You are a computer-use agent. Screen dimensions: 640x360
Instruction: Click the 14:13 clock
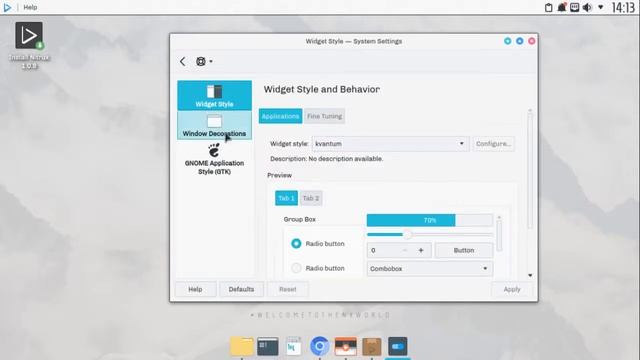(x=623, y=7)
